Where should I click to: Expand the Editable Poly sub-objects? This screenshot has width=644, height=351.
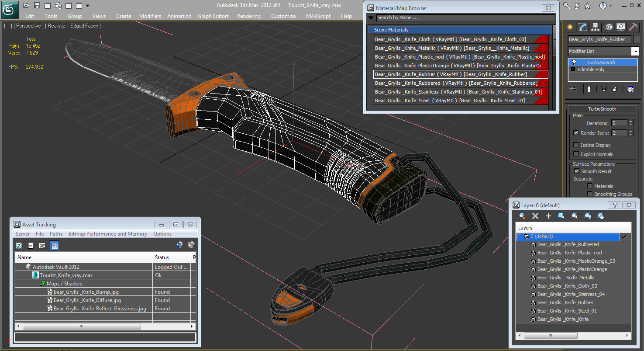[573, 70]
